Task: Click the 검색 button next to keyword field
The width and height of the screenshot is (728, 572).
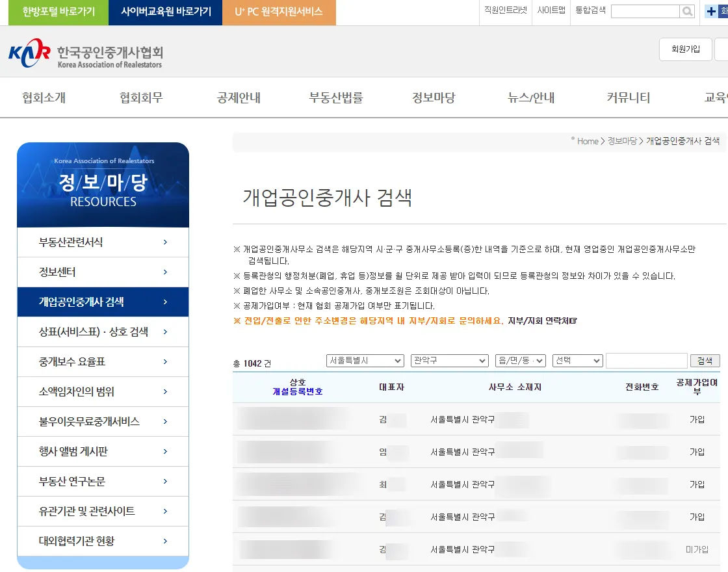Action: [x=705, y=361]
